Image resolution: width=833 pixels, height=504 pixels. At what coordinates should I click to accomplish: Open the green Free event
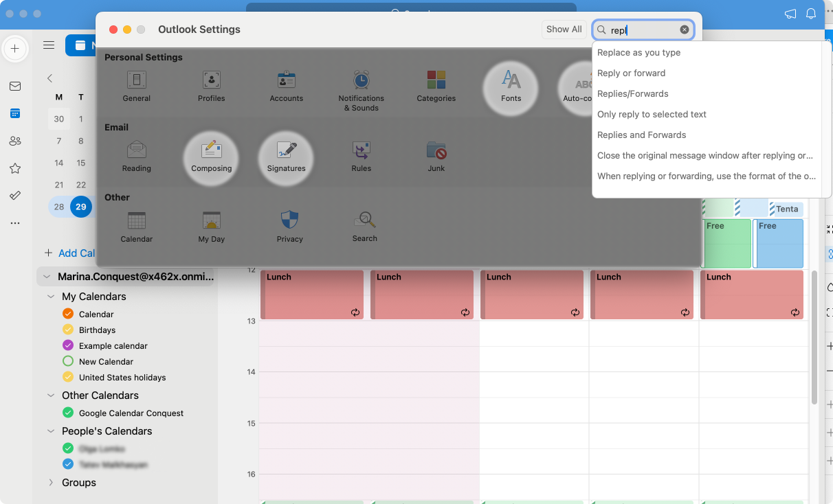[728, 243]
